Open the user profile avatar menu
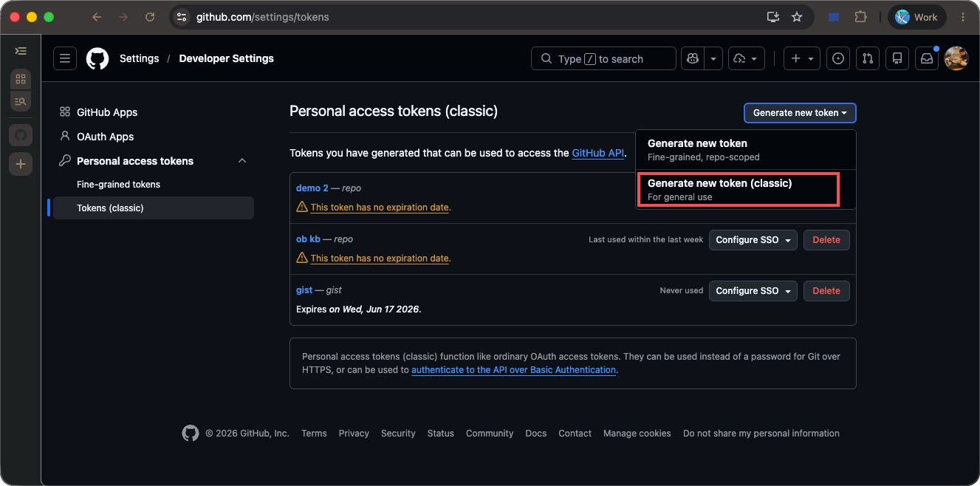 point(956,58)
